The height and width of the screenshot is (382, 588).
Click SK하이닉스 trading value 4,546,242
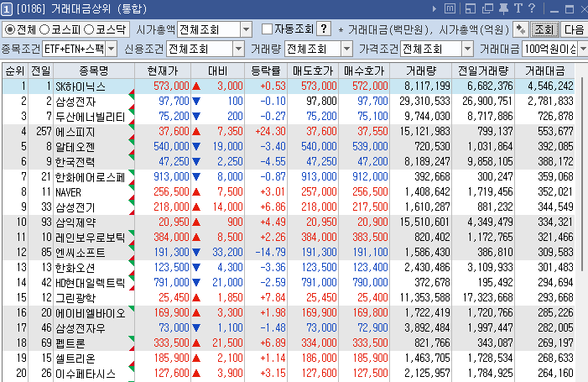click(550, 86)
